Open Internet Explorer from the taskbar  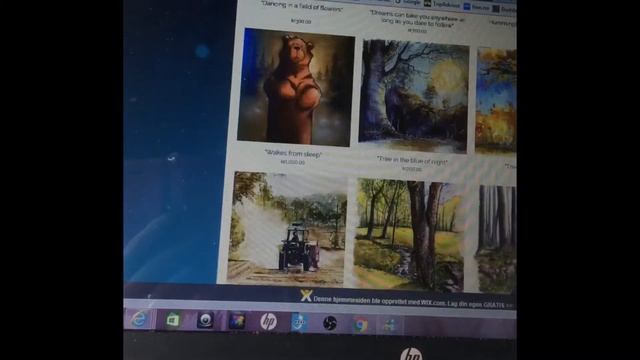(x=138, y=319)
